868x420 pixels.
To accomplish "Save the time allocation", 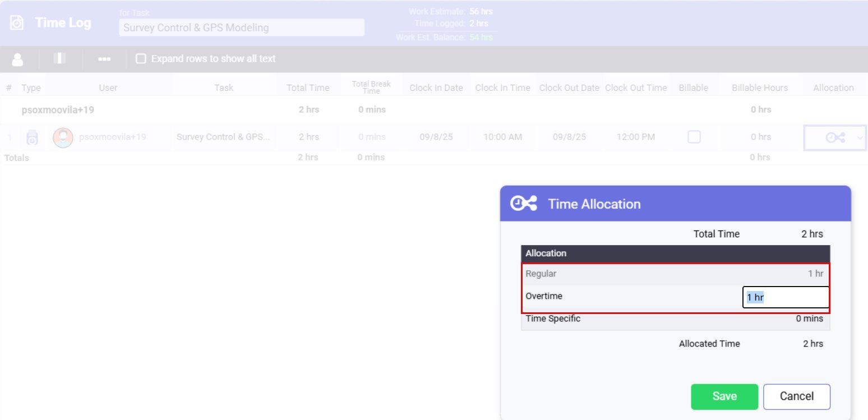I will point(724,396).
